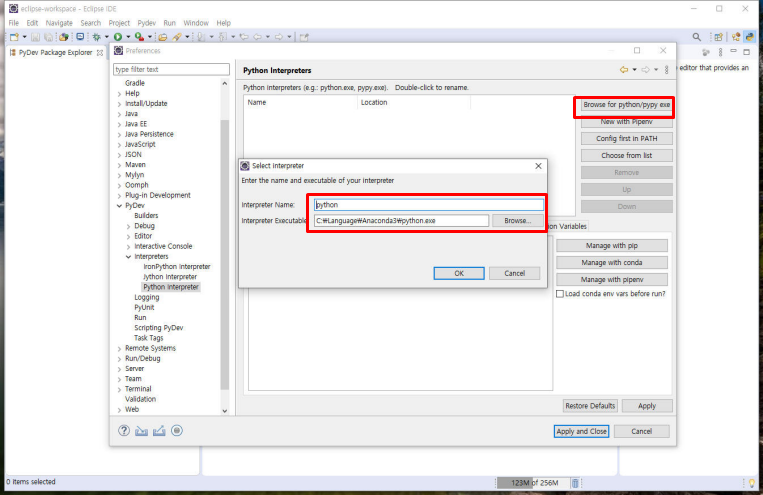The width and height of the screenshot is (763, 495).
Task: Click the light bulb tip icon in status bar
Action: [x=752, y=483]
